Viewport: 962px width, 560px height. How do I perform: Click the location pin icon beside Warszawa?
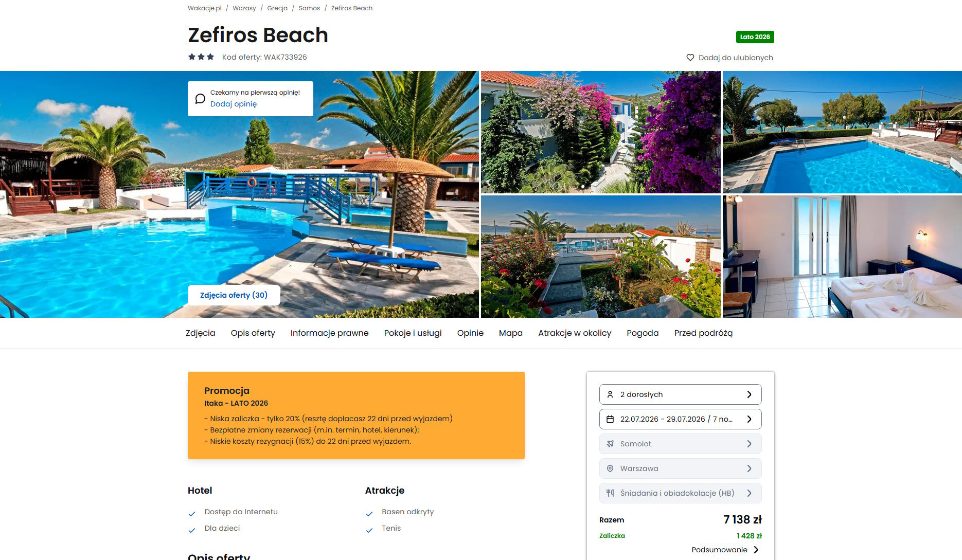pyautogui.click(x=610, y=468)
